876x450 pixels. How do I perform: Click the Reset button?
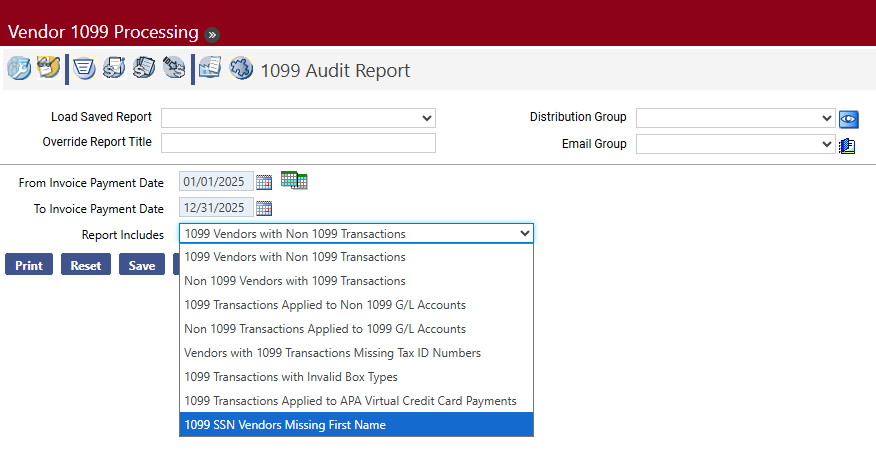pos(86,265)
